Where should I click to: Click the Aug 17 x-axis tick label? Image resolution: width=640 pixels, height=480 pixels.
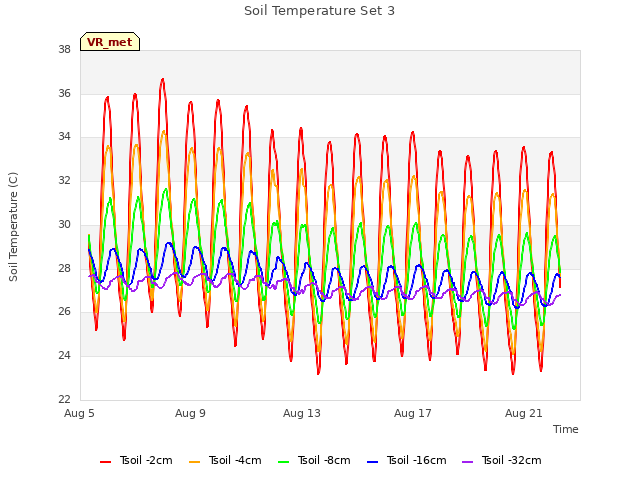tap(413, 413)
